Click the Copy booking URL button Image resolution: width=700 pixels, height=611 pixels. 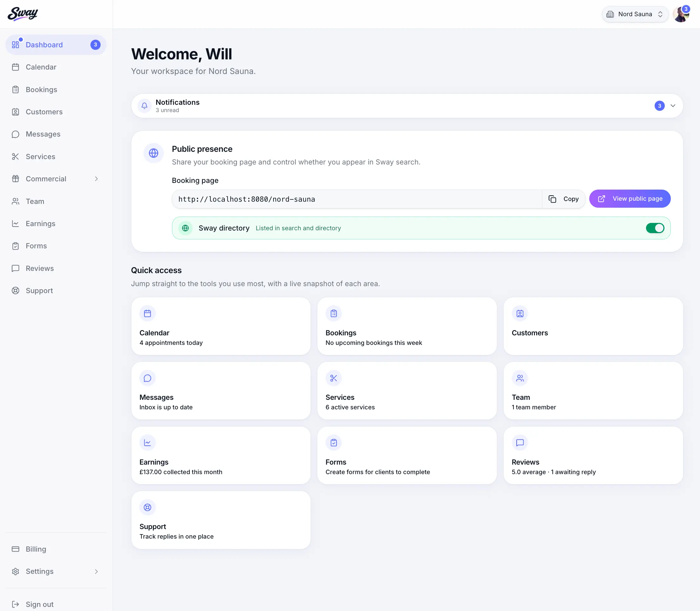(564, 199)
